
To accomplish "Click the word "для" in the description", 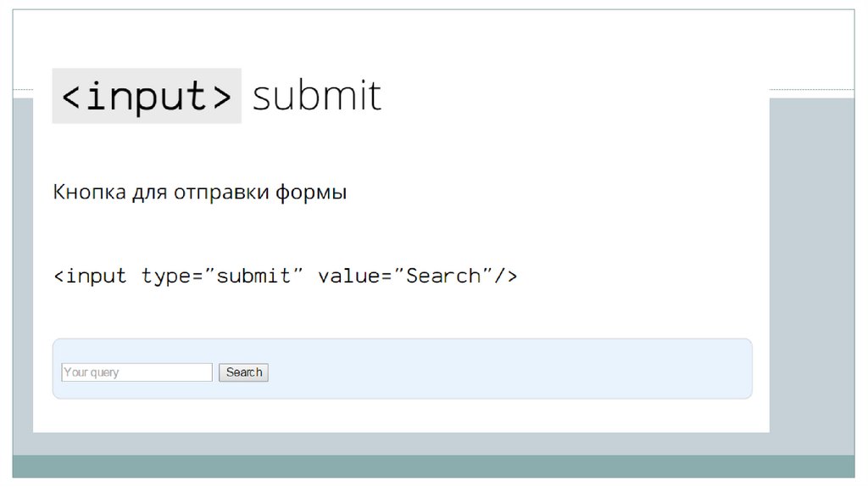I will tap(150, 193).
